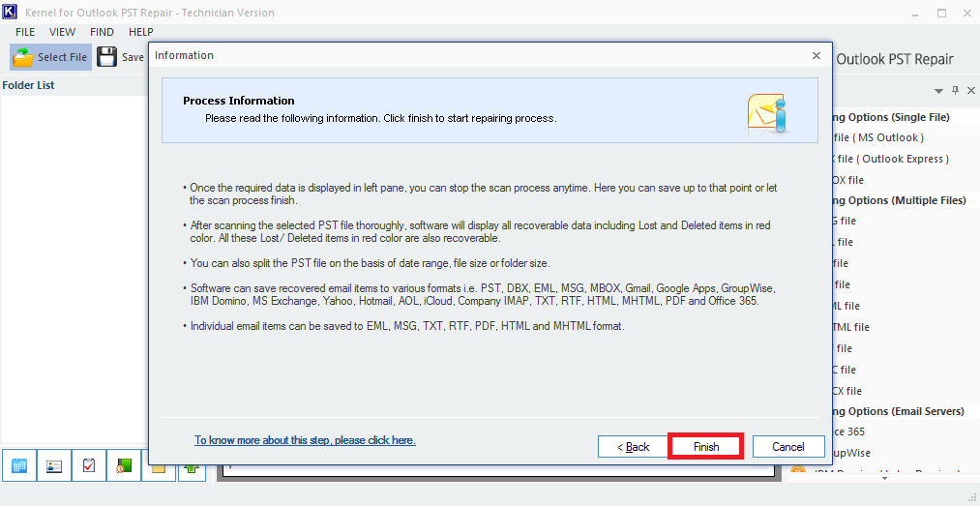The image size is (980, 506).
Task: Click the Folder List panel header
Action: [74, 85]
